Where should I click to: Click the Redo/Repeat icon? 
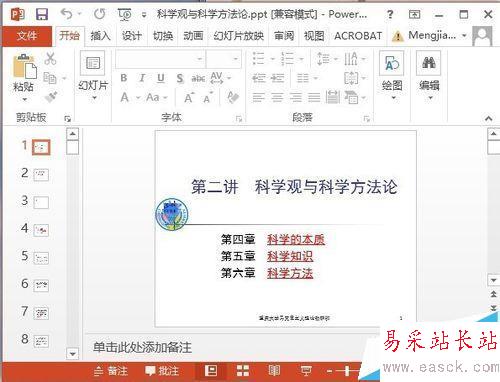99,14
